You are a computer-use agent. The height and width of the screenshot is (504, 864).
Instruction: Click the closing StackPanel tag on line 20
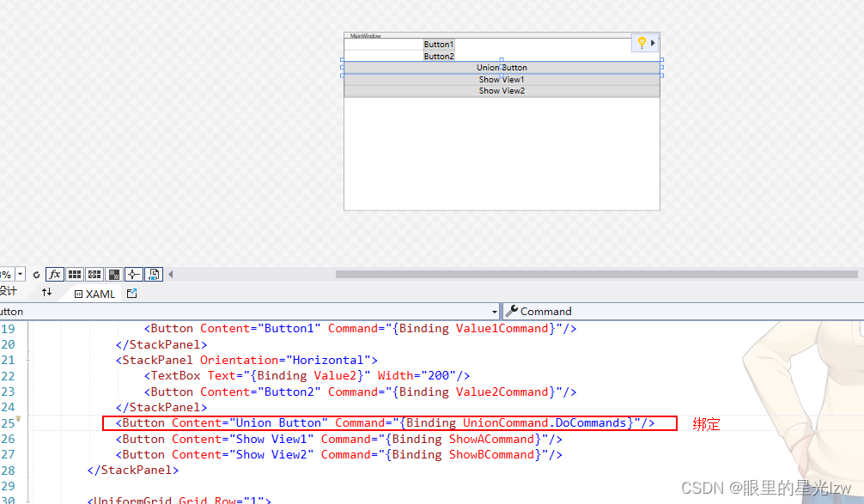click(x=161, y=345)
